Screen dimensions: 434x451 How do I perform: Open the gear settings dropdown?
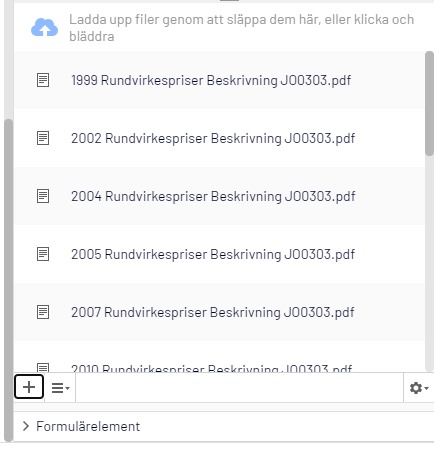click(419, 388)
